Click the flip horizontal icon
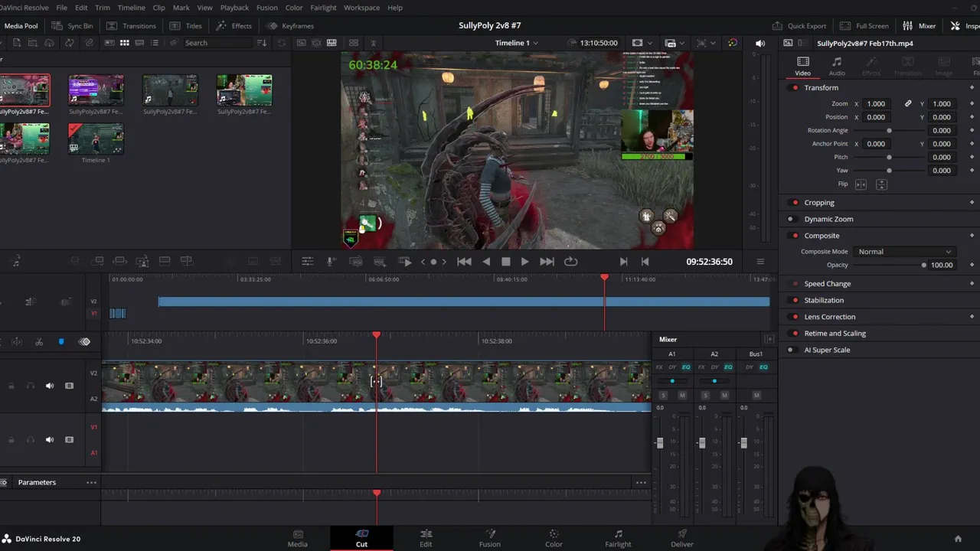Viewport: 980px width, 551px height. [861, 184]
